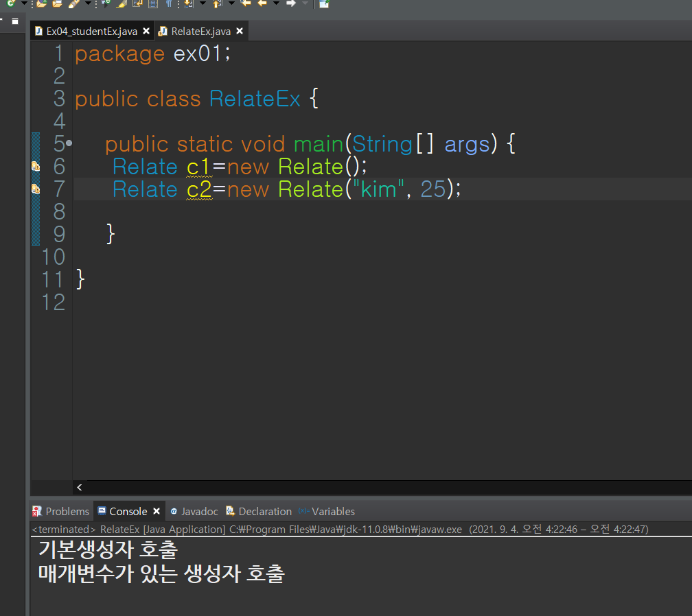Click the number 25 in line 7
Screen dimensions: 692x616
point(433,189)
